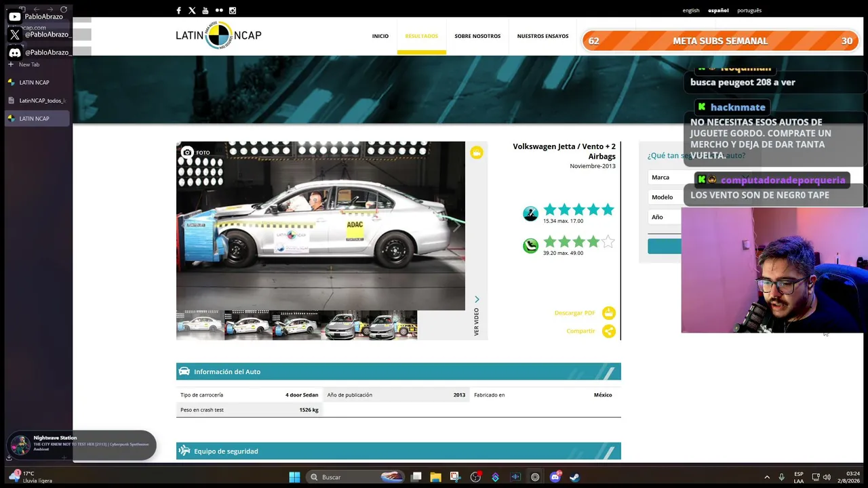
Task: Click the Latin NCAP logo
Action: coord(218,35)
